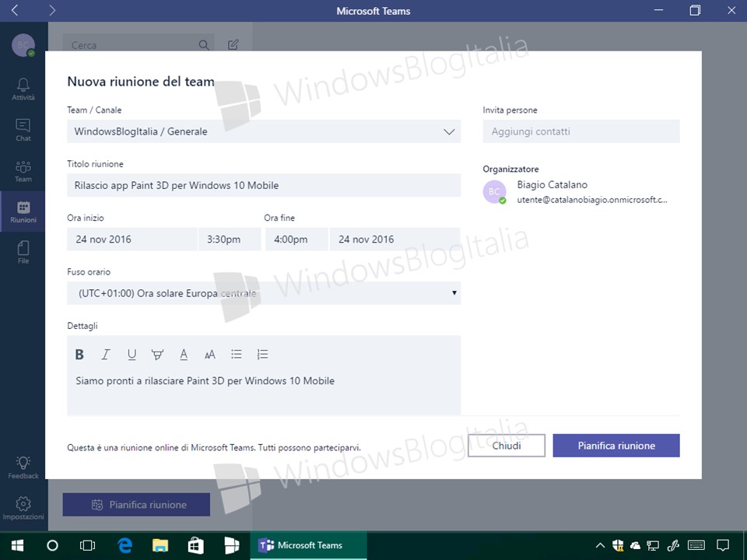Viewport: 747px width, 560px height.
Task: Navigate back with the left arrow
Action: coord(15,10)
